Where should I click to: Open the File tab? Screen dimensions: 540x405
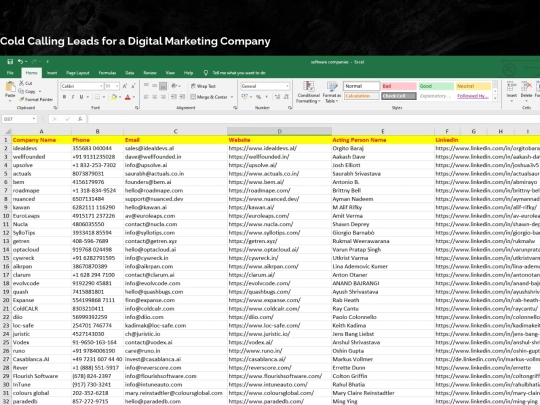tap(10, 73)
